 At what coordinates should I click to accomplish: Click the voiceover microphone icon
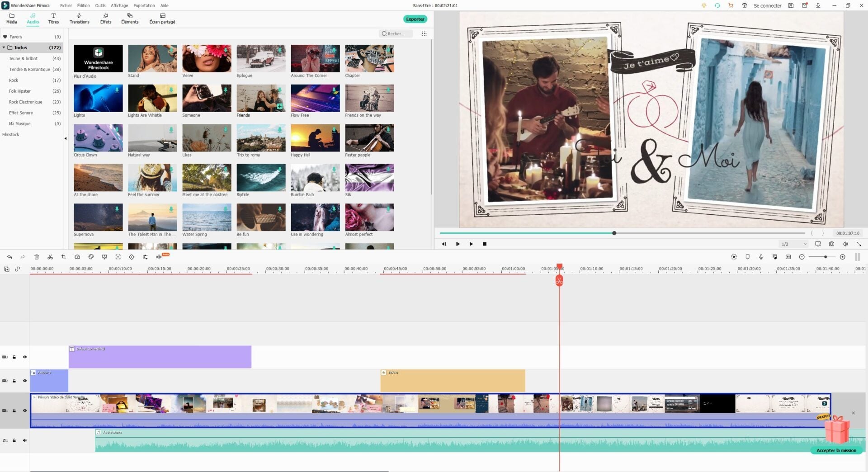tap(761, 257)
